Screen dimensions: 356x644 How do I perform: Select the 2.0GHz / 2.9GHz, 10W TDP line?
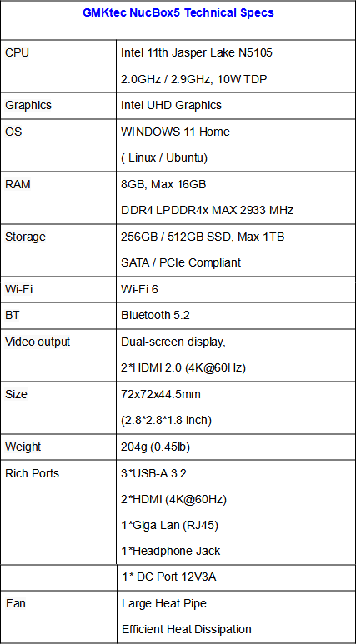(x=194, y=79)
